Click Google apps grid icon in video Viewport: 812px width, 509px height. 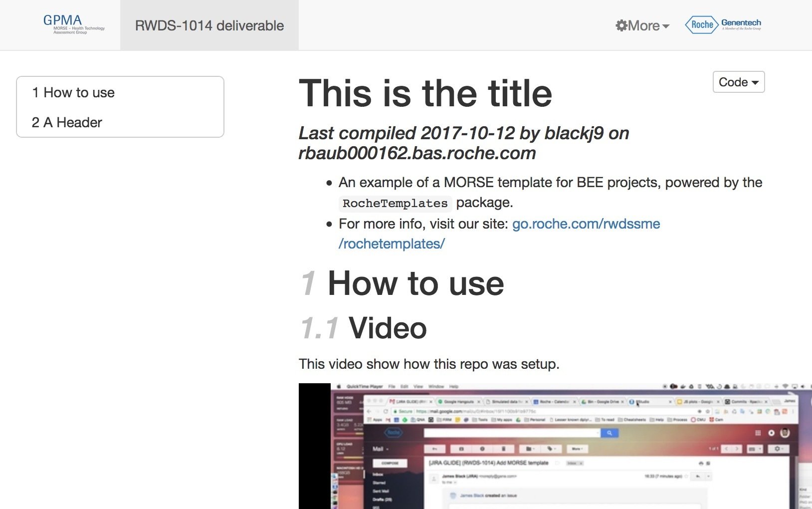758,433
